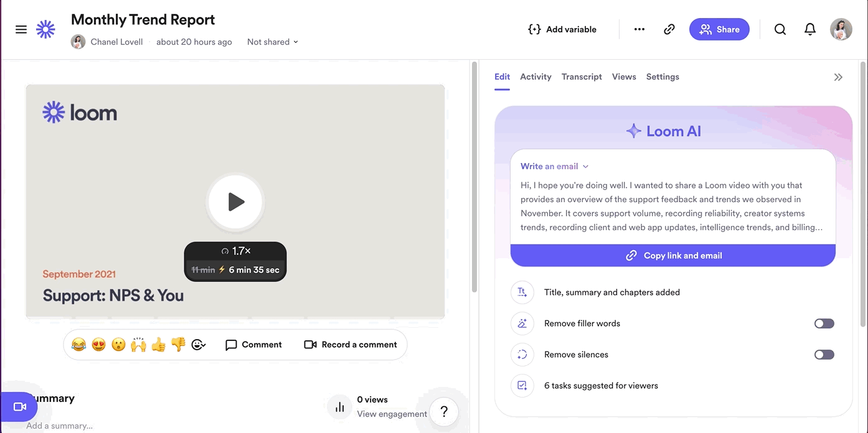Image resolution: width=868 pixels, height=433 pixels.
Task: Click the Share button
Action: point(719,29)
